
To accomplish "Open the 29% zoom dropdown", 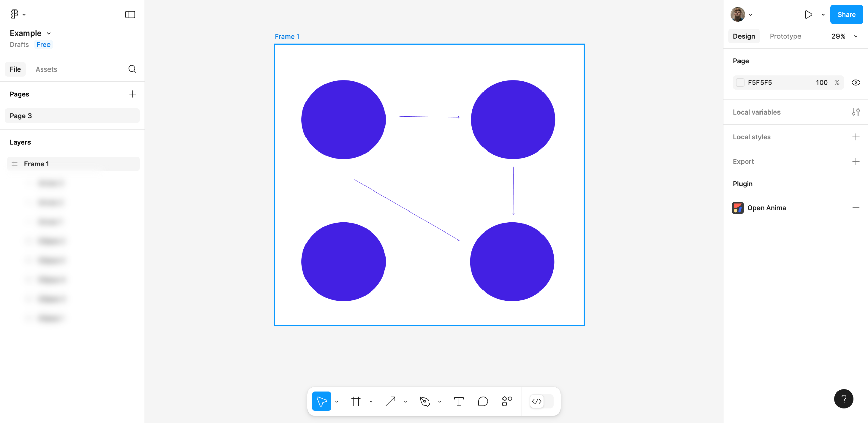I will point(844,36).
